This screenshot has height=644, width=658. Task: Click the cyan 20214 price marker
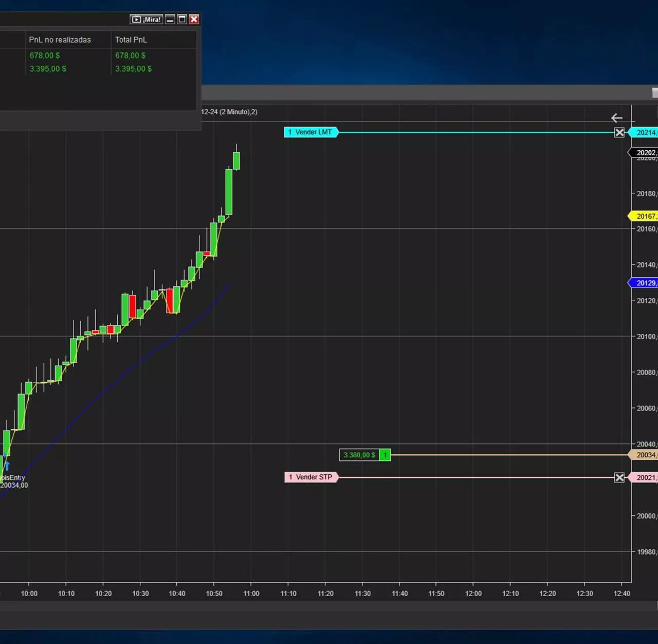point(645,133)
